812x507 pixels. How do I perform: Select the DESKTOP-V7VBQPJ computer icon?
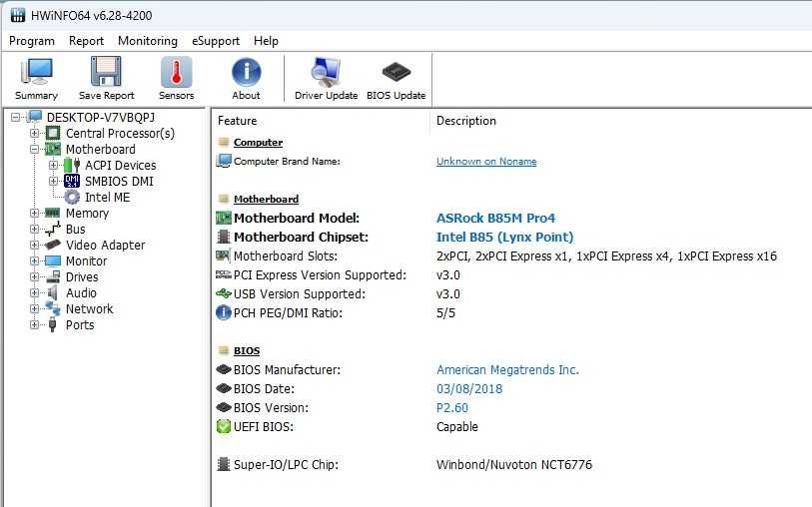[35, 117]
